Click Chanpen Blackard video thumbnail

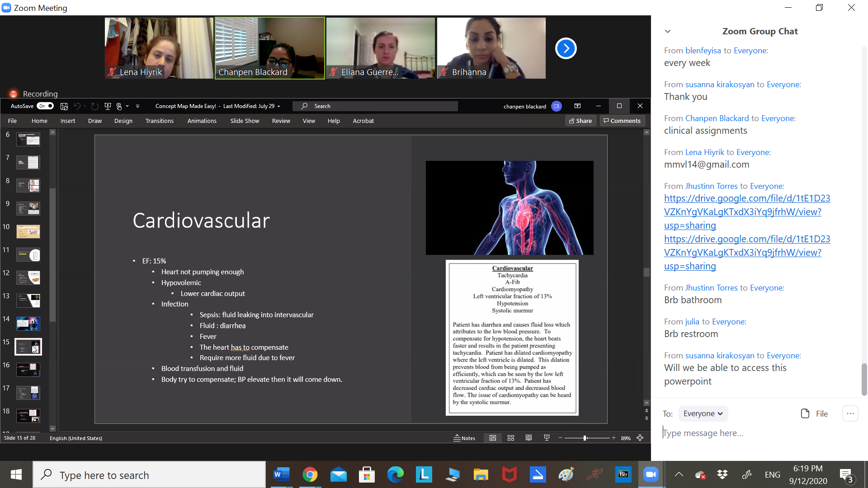270,48
